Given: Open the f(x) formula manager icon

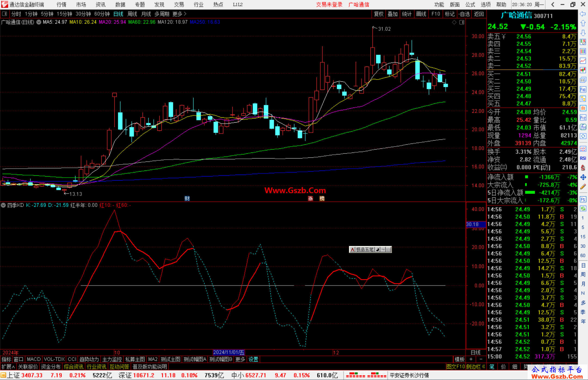Looking at the screenshot, I should pos(583,127).
